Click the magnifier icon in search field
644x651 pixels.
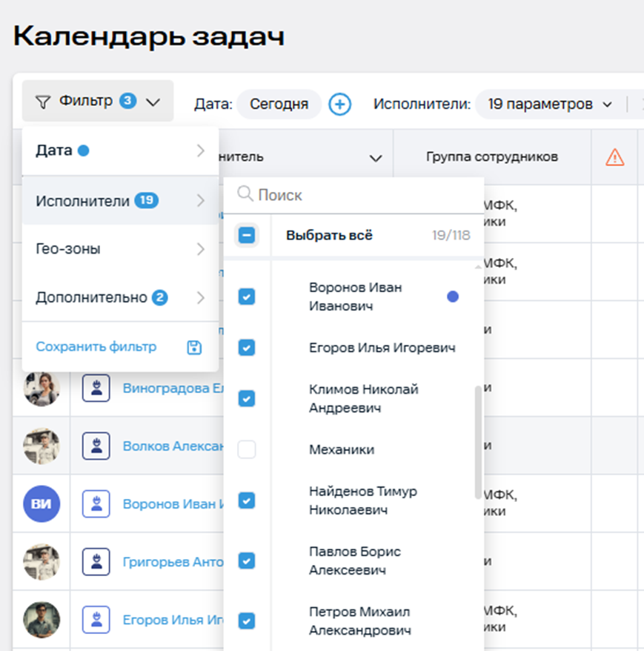click(245, 195)
